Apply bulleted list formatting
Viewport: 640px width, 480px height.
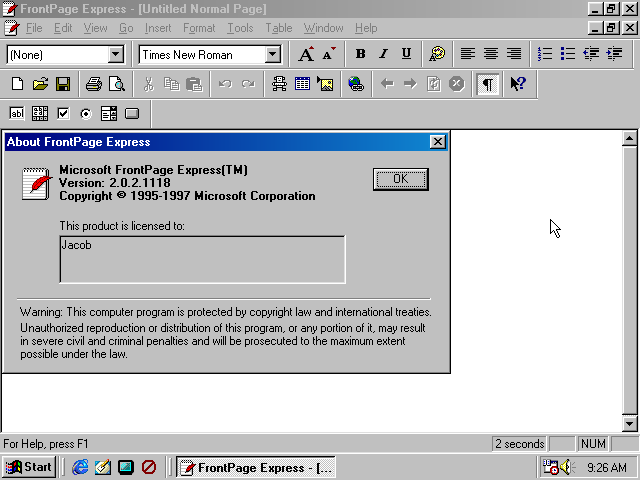point(568,54)
